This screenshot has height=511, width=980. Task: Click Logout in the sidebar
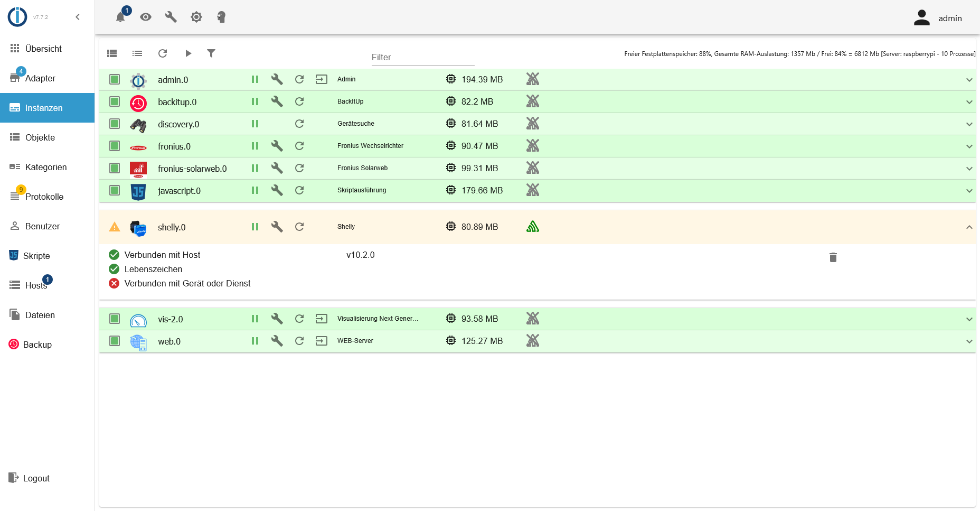(x=48, y=478)
